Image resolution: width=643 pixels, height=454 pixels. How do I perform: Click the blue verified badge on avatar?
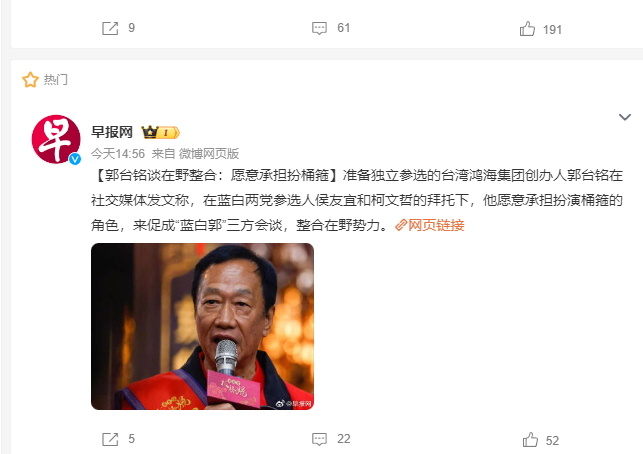click(x=75, y=159)
